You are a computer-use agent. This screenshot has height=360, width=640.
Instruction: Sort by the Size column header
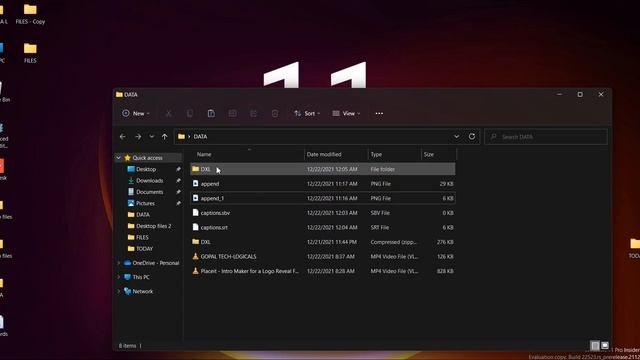pyautogui.click(x=429, y=154)
